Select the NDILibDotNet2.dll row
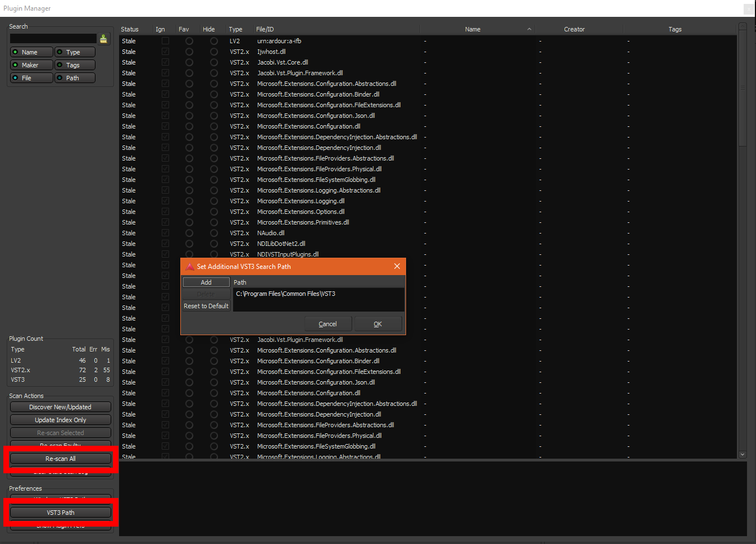This screenshot has height=544, width=756. (427, 244)
